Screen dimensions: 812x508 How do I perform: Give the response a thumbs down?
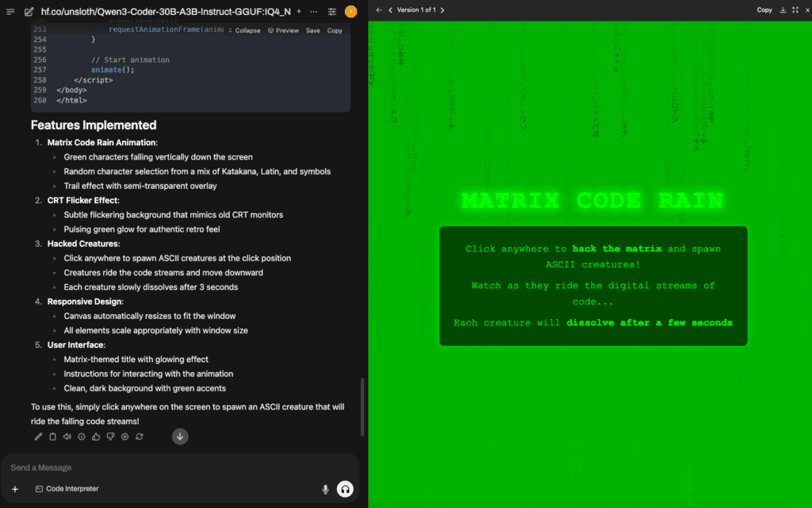pyautogui.click(x=110, y=437)
